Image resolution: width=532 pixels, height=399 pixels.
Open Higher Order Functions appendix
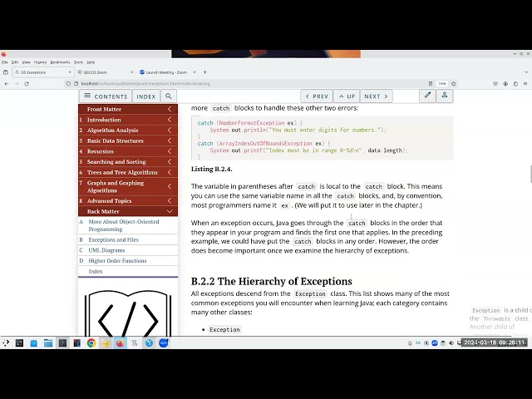(117, 261)
